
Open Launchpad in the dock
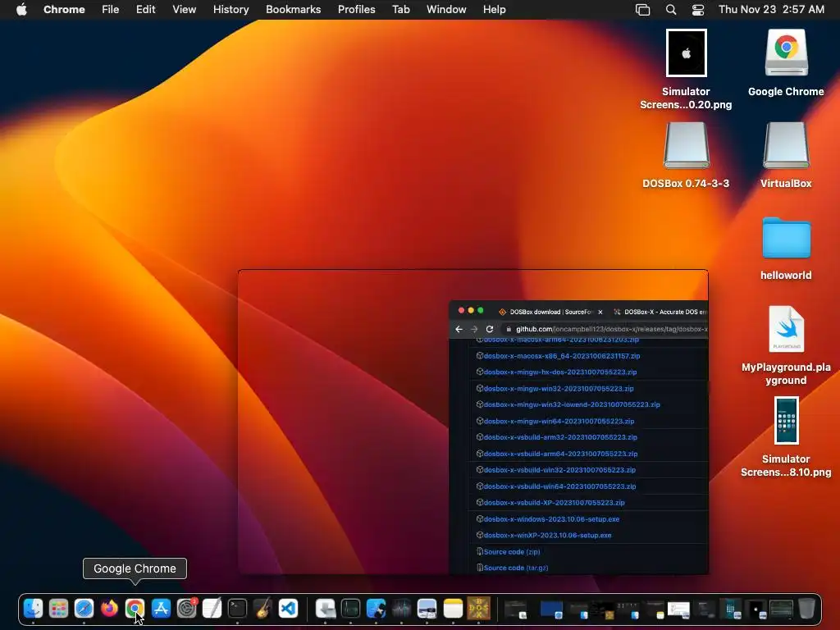click(58, 609)
